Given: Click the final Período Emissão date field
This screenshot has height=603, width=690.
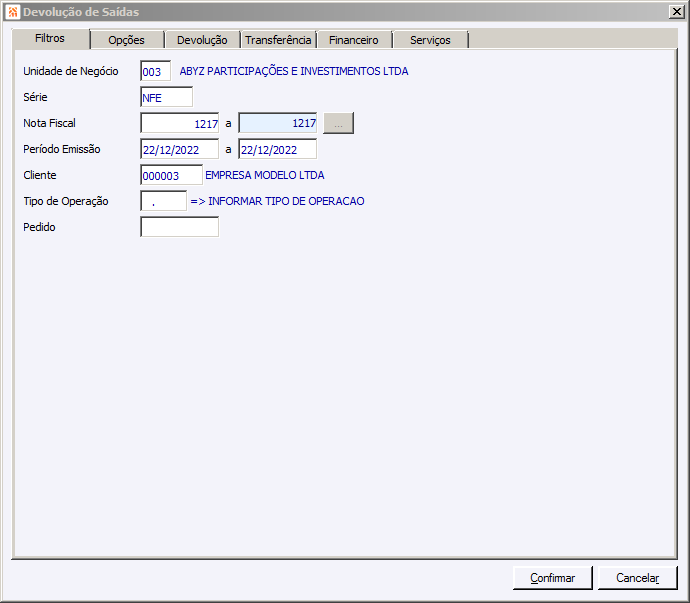Looking at the screenshot, I should click(x=278, y=149).
